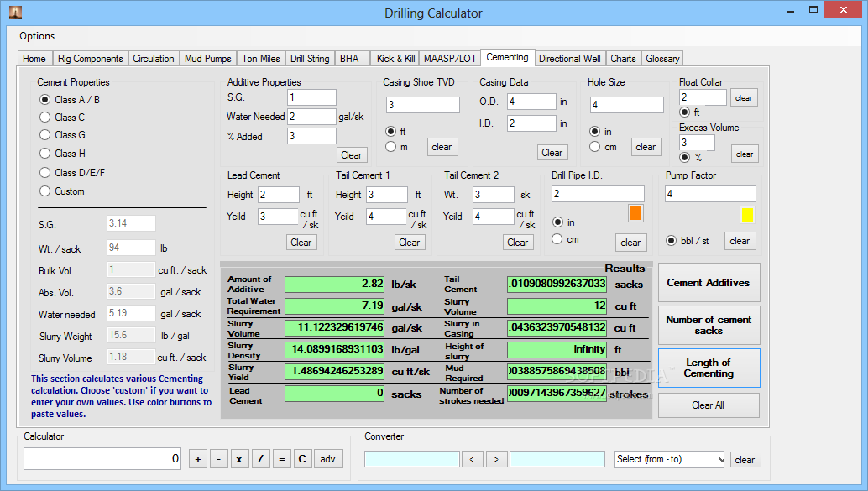Click the Clear All button
This screenshot has width=868, height=491.
pos(709,405)
